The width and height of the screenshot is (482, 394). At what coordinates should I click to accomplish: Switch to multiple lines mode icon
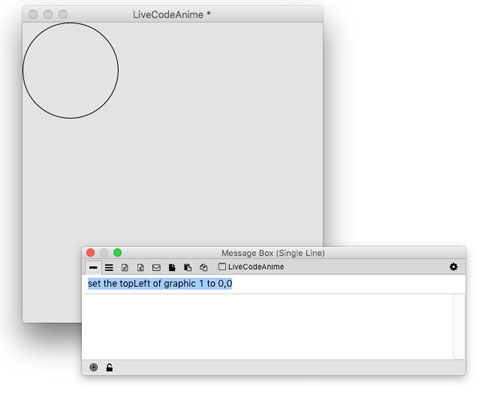point(109,267)
